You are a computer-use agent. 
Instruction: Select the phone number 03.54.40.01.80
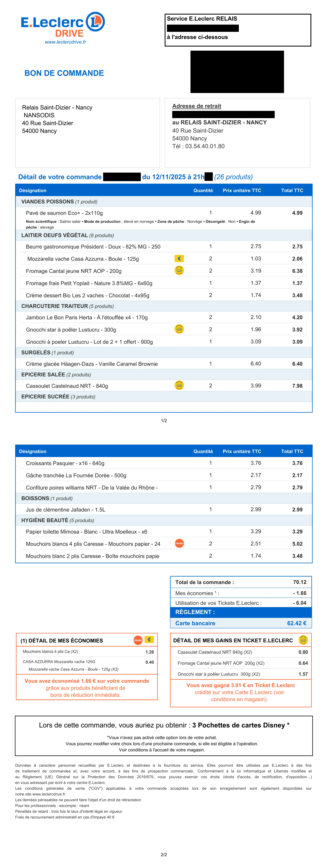click(205, 147)
